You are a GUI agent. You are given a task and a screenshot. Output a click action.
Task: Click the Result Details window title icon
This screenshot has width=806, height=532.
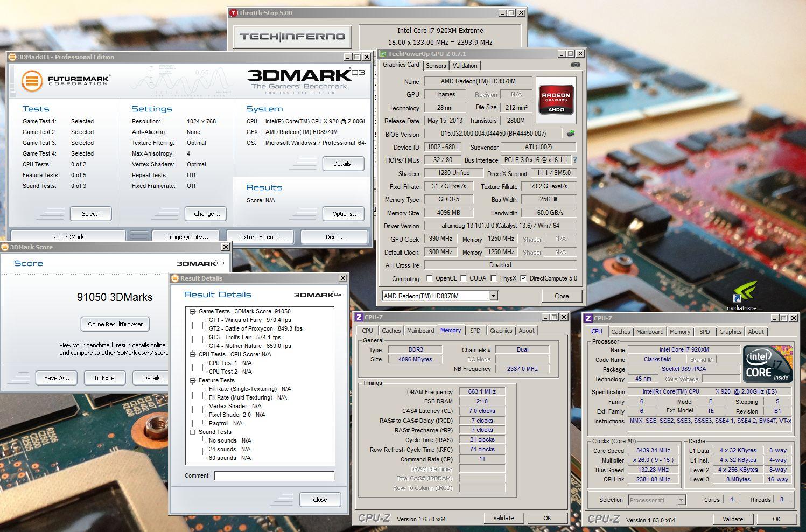175,278
